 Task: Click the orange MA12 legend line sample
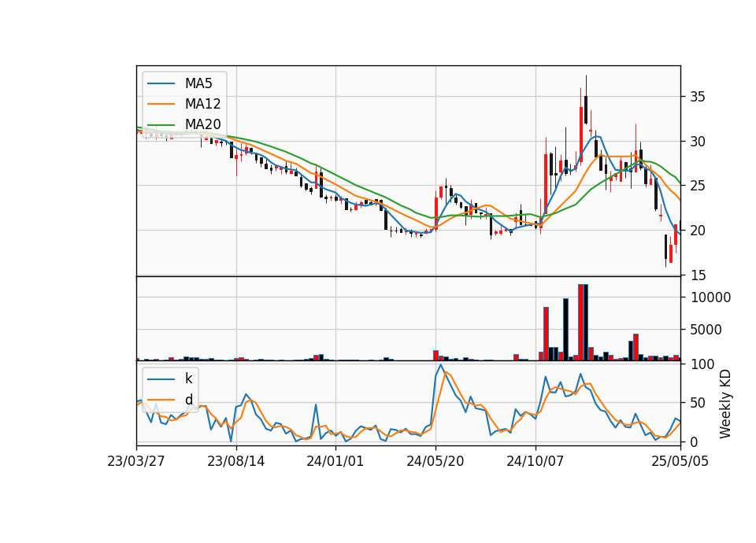coord(161,104)
